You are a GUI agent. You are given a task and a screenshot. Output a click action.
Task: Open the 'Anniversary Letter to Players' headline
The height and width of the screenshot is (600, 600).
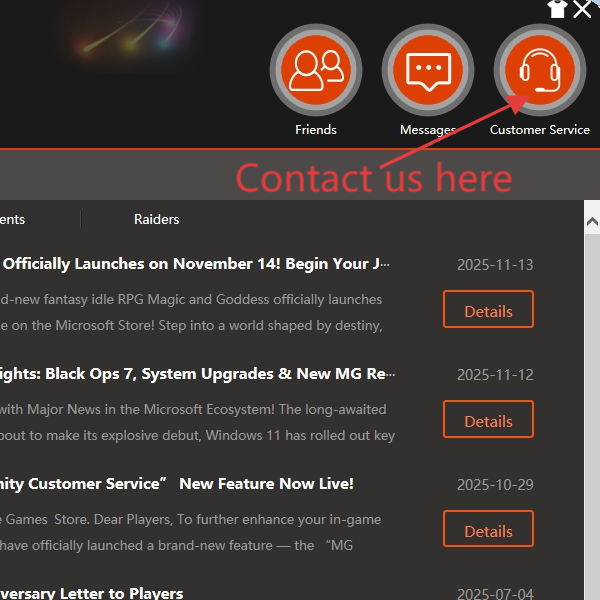click(x=92, y=593)
